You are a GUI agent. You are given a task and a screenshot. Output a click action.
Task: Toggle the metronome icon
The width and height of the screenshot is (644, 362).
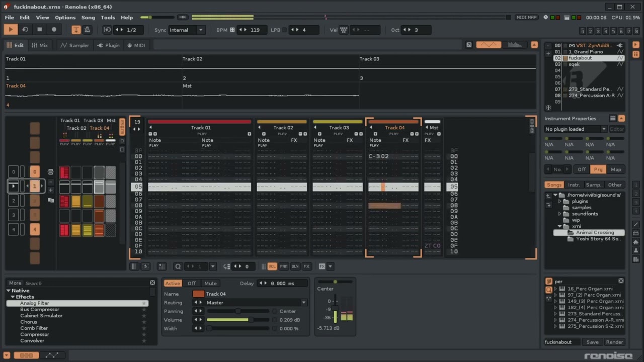point(87,30)
